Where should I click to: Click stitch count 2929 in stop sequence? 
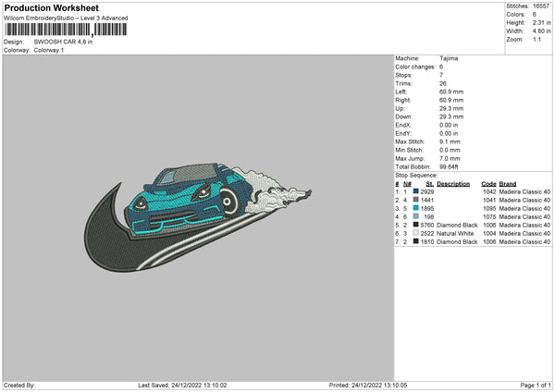pyautogui.click(x=427, y=191)
